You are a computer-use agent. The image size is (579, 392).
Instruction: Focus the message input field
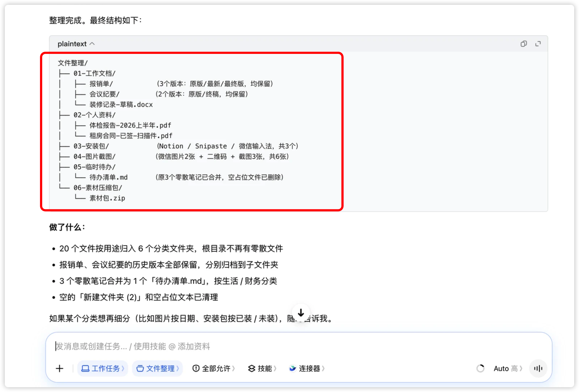299,346
